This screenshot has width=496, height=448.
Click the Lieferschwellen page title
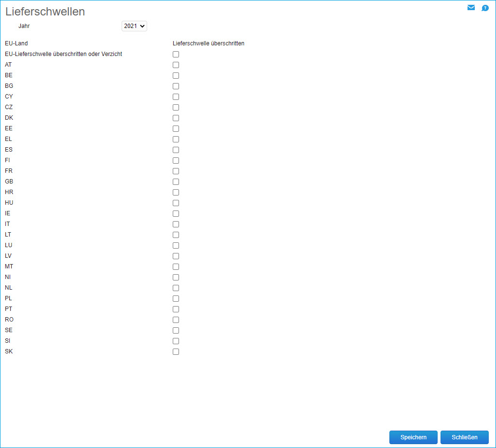45,12
